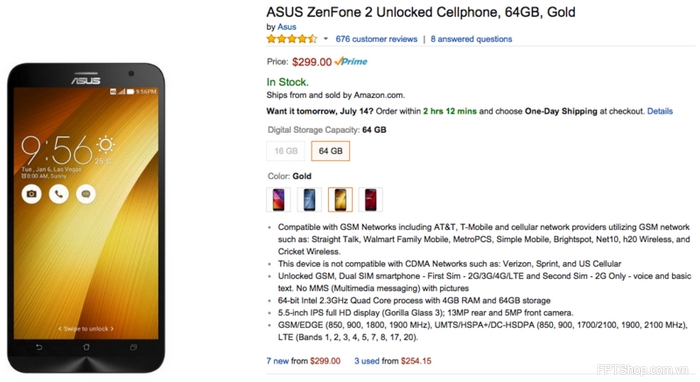Choose the 16 GB storage option

pyautogui.click(x=286, y=151)
